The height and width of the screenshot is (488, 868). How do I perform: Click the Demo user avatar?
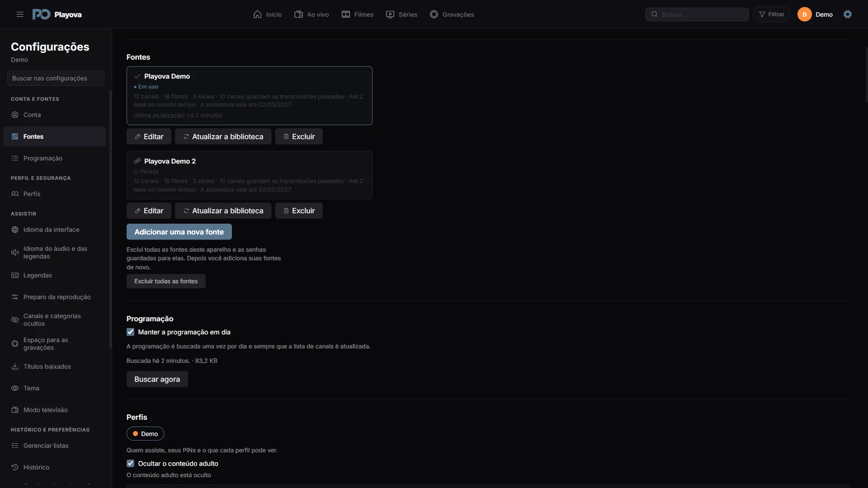click(804, 14)
